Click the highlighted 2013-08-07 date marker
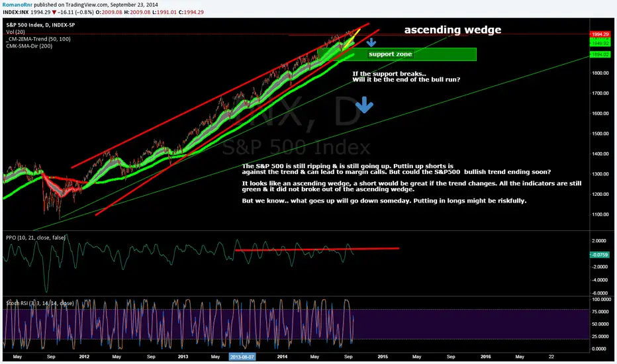The width and height of the screenshot is (617, 364). [x=242, y=357]
